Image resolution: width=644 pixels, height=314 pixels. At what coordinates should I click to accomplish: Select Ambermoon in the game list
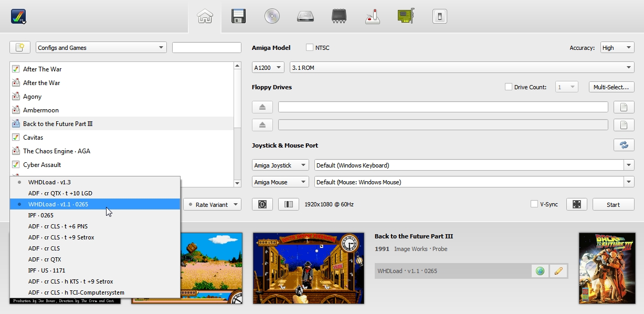pos(121,110)
